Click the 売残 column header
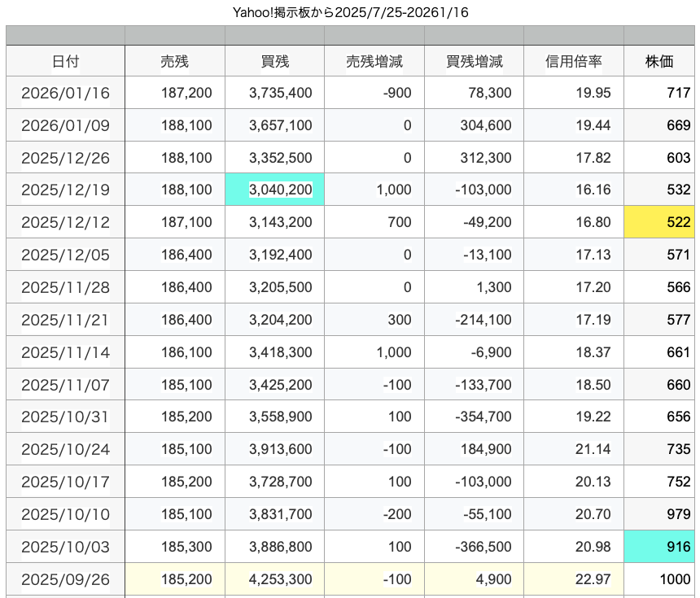 point(174,61)
